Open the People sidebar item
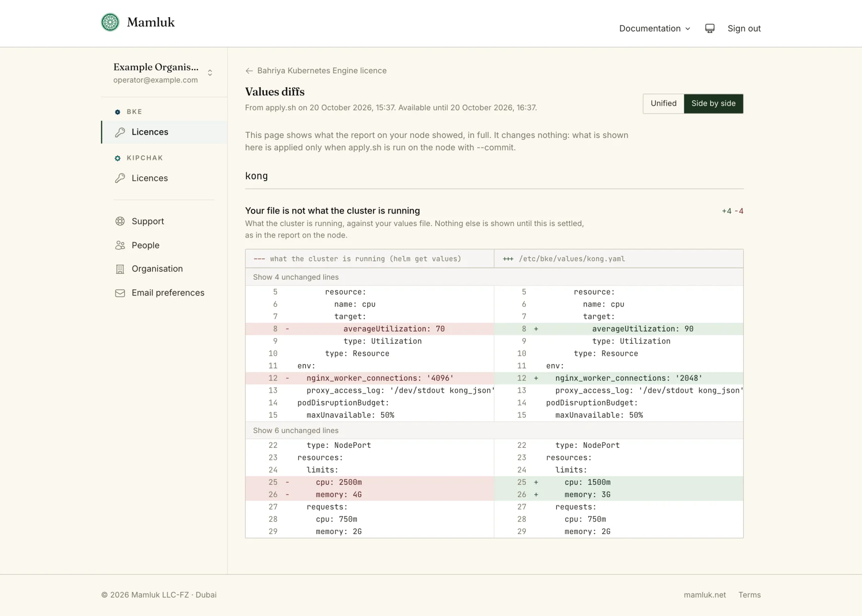 click(x=164, y=245)
